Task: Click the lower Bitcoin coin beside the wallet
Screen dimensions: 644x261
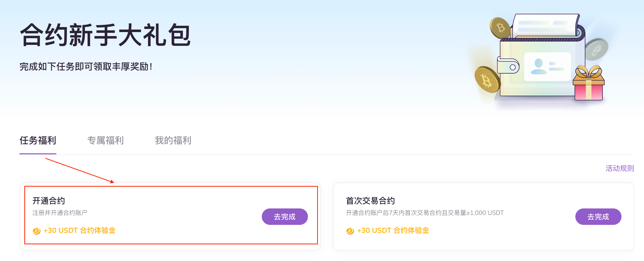Action: pyautogui.click(x=487, y=79)
